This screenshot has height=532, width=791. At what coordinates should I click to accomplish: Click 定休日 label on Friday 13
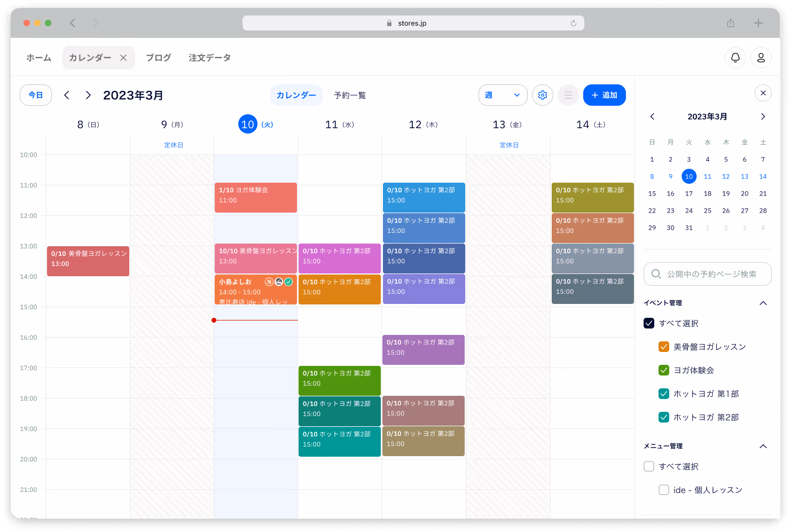509,145
